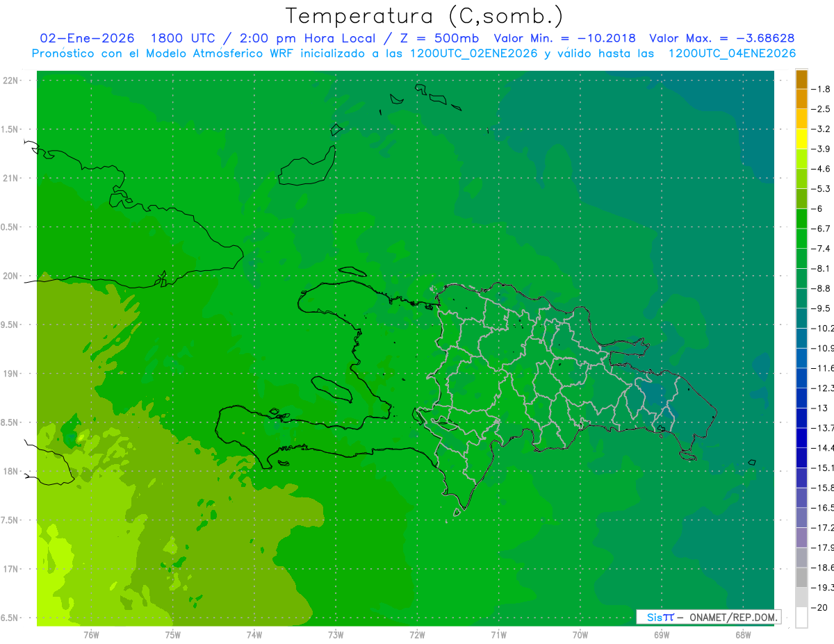Pick teal legend swatch between -9.5 and -10.2
Screen dimensions: 834x644
pos(801,318)
